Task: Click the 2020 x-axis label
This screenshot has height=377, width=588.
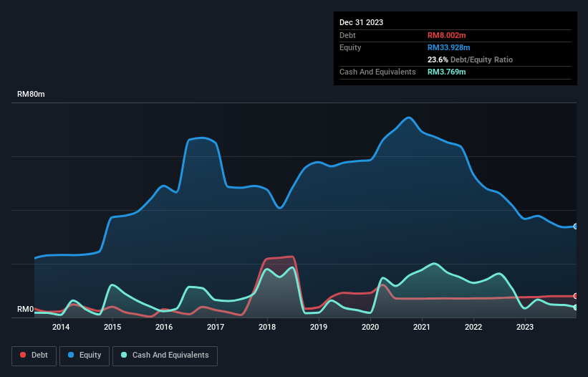Action: pos(370,327)
